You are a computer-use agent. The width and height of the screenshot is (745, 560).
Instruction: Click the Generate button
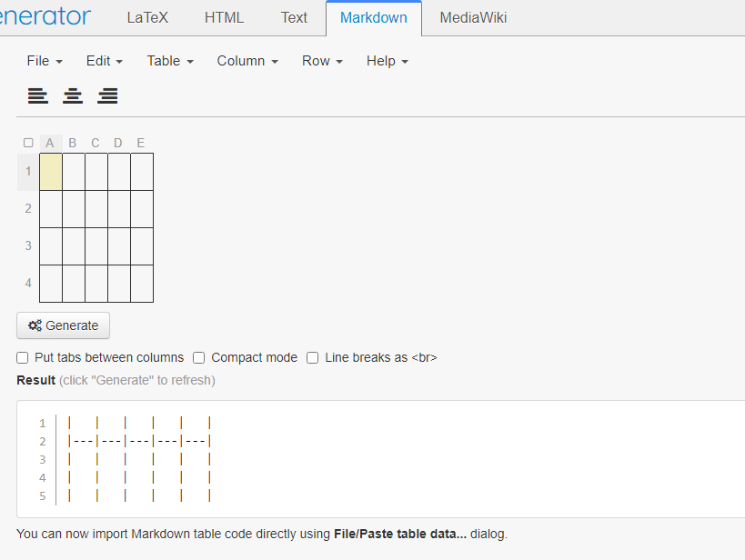tap(63, 325)
